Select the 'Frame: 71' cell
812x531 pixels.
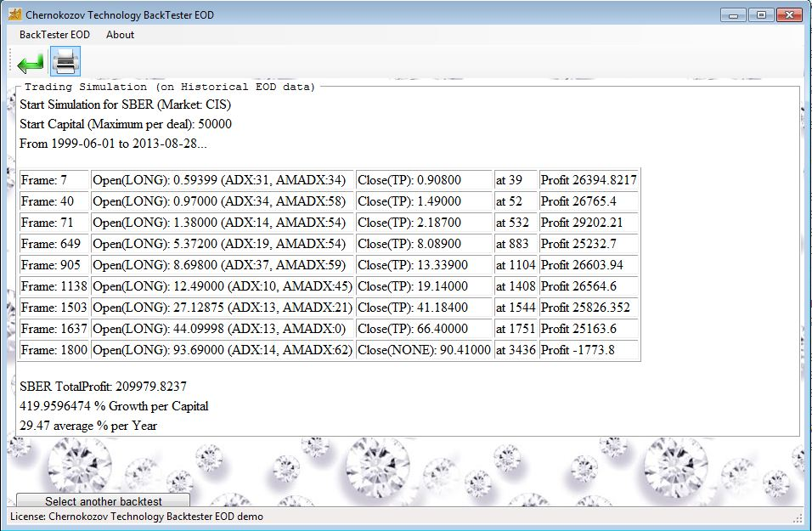[x=54, y=223]
